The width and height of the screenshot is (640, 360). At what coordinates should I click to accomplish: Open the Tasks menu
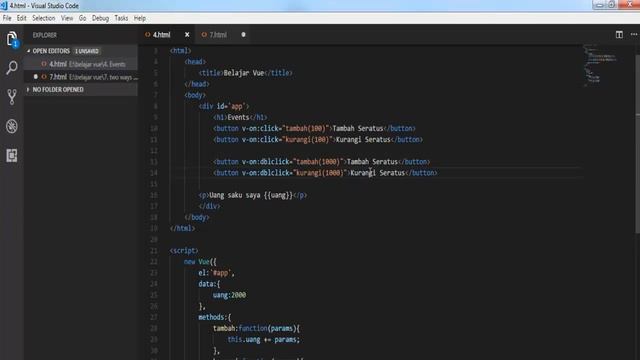[121, 18]
